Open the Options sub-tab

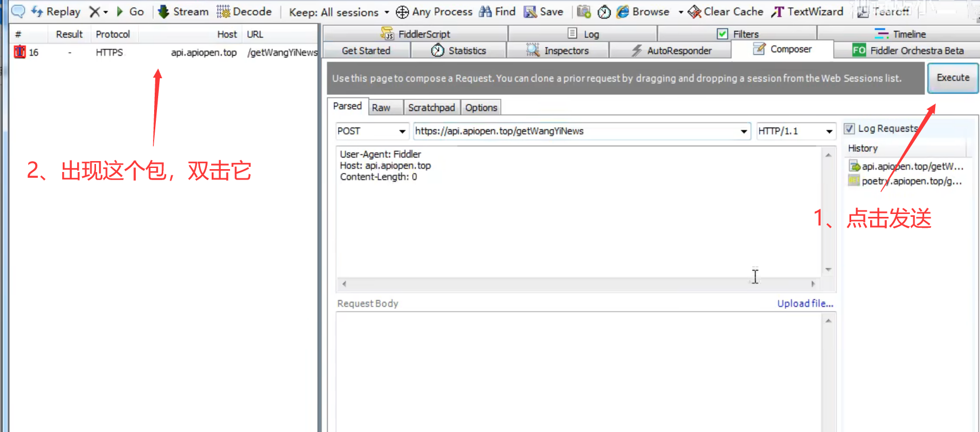click(x=481, y=108)
